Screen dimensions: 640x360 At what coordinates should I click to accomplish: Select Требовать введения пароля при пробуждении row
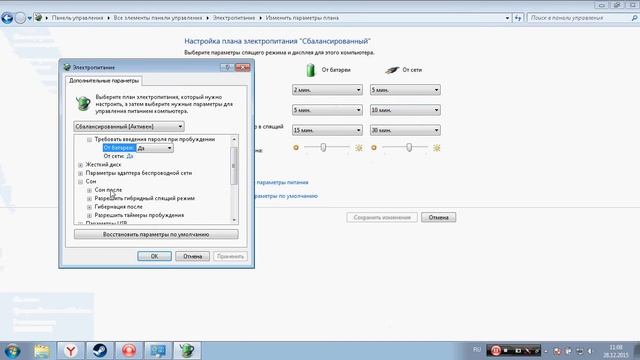click(155, 140)
